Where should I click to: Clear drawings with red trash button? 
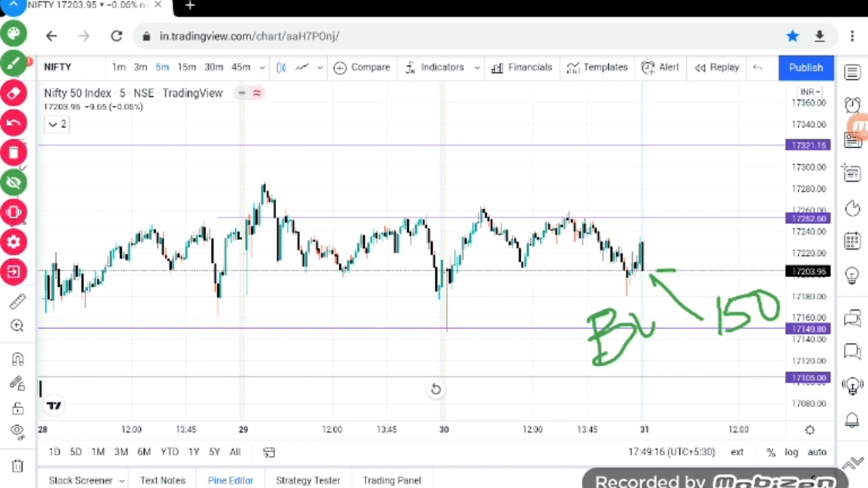14,152
